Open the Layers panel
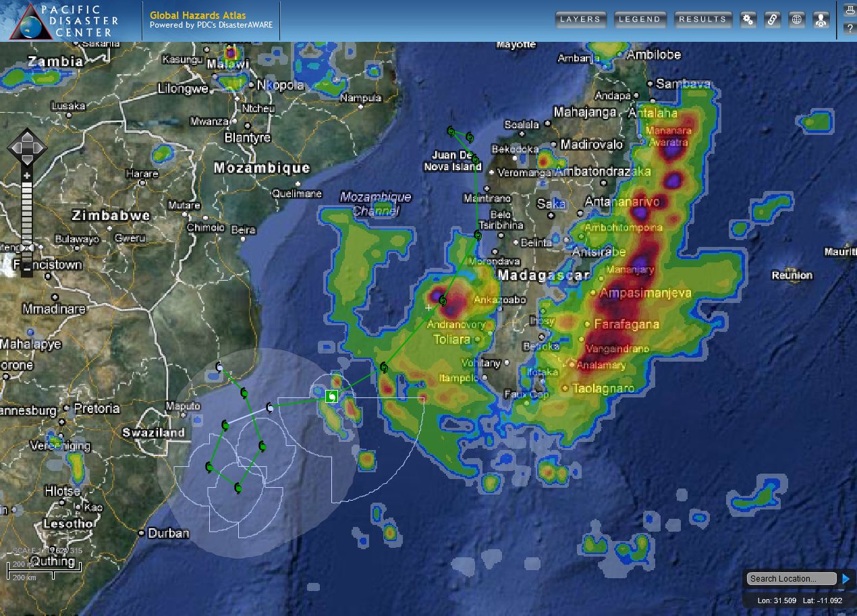 tap(580, 20)
